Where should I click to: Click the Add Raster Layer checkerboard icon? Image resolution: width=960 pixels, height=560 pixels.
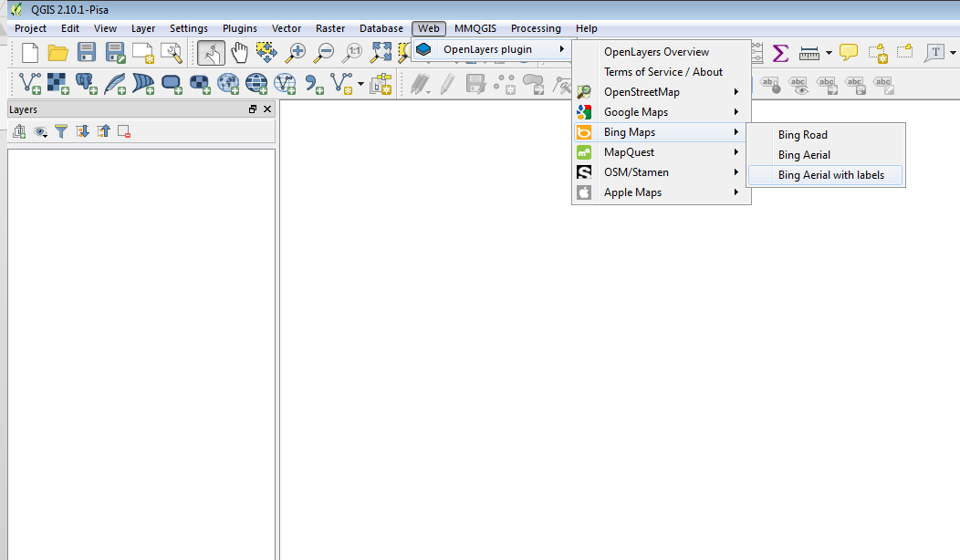coord(58,83)
